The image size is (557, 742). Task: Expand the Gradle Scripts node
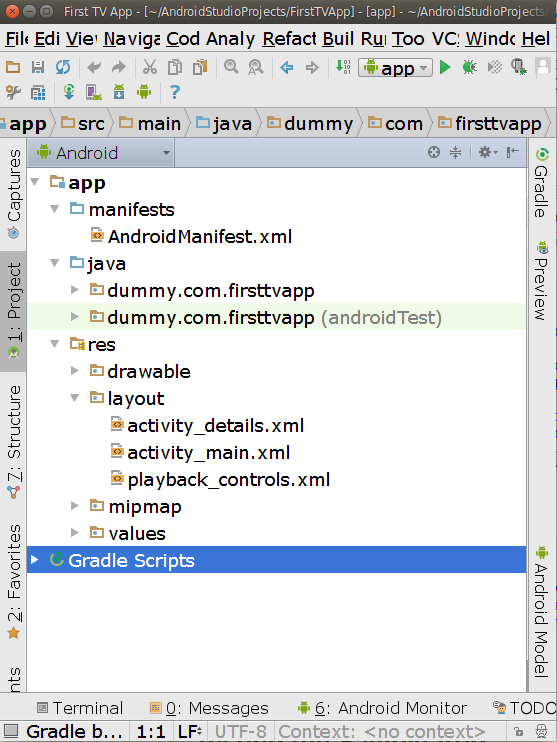pos(34,560)
